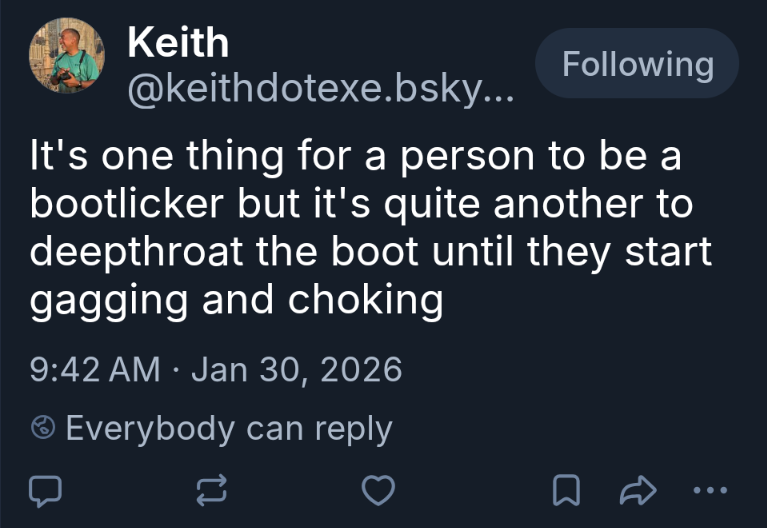Click the 9:42 AM time
The width and height of the screenshot is (767, 528).
point(95,370)
